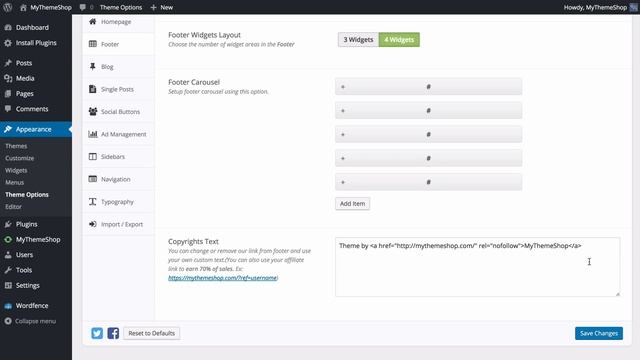The height and width of the screenshot is (360, 640).
Task: Click inside the Copyrights Text field
Action: pos(478,267)
